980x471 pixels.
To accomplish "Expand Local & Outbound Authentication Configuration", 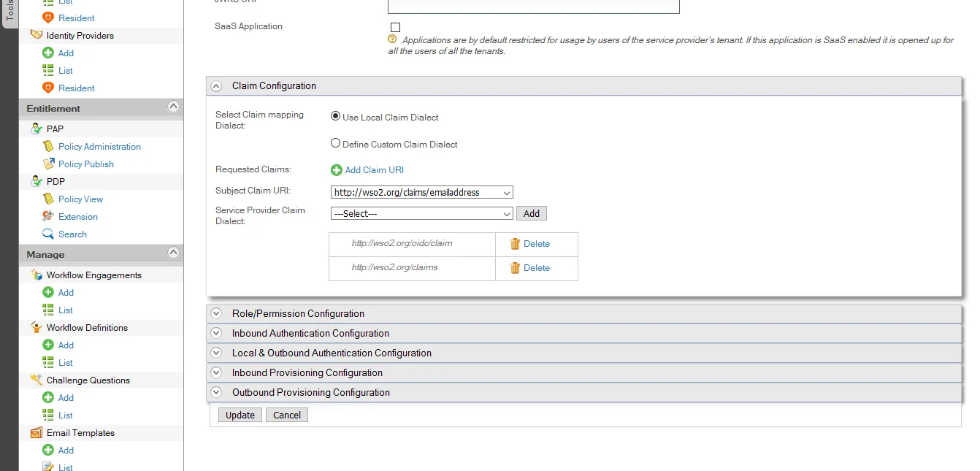I will point(216,353).
